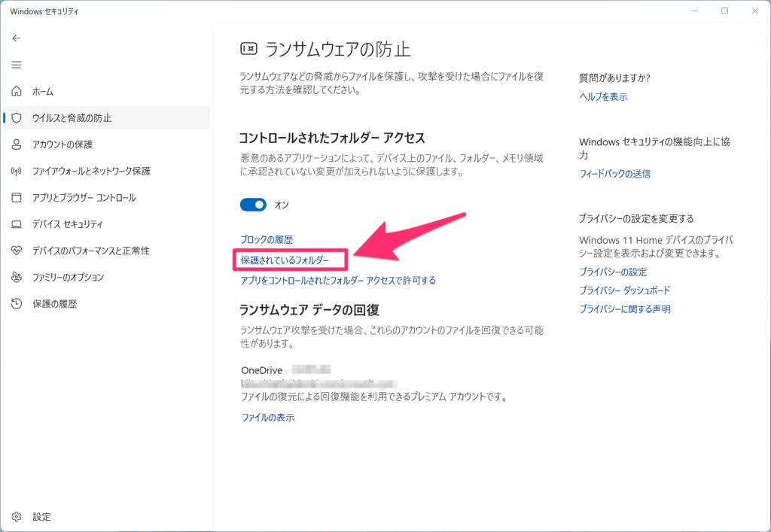Click the back arrow icon
Screen dimensions: 771x532
(x=17, y=38)
